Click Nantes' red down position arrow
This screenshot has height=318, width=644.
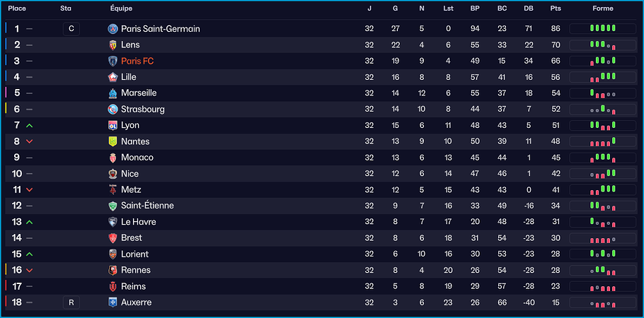point(30,141)
